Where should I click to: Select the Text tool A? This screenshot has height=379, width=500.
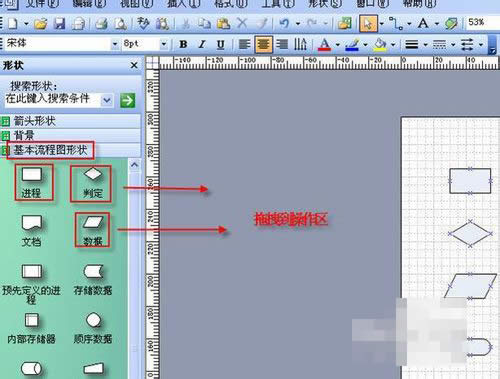[x=423, y=23]
